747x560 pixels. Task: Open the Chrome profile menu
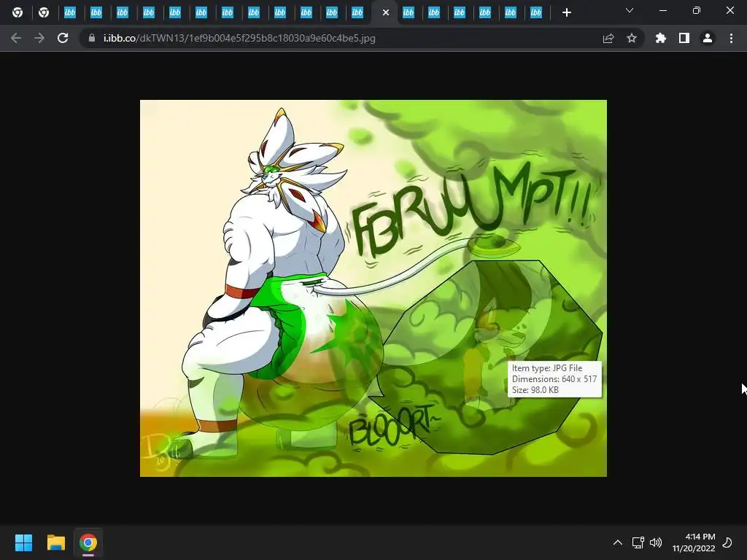pos(708,38)
